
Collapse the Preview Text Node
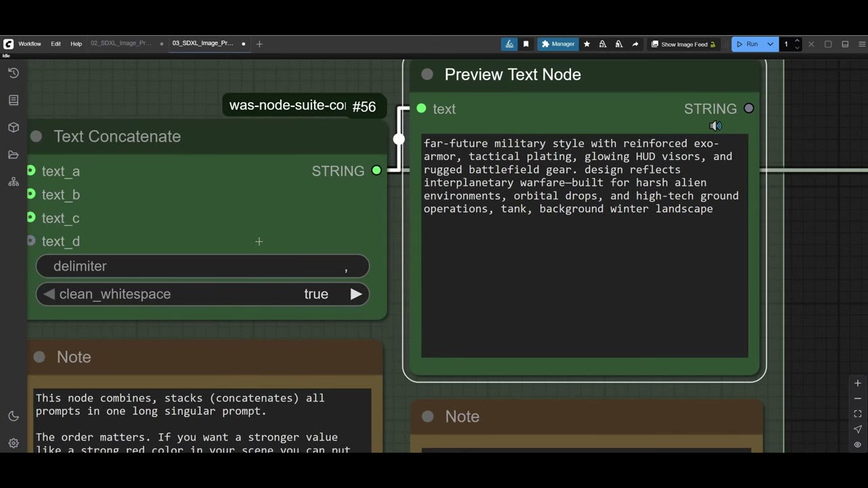point(427,75)
